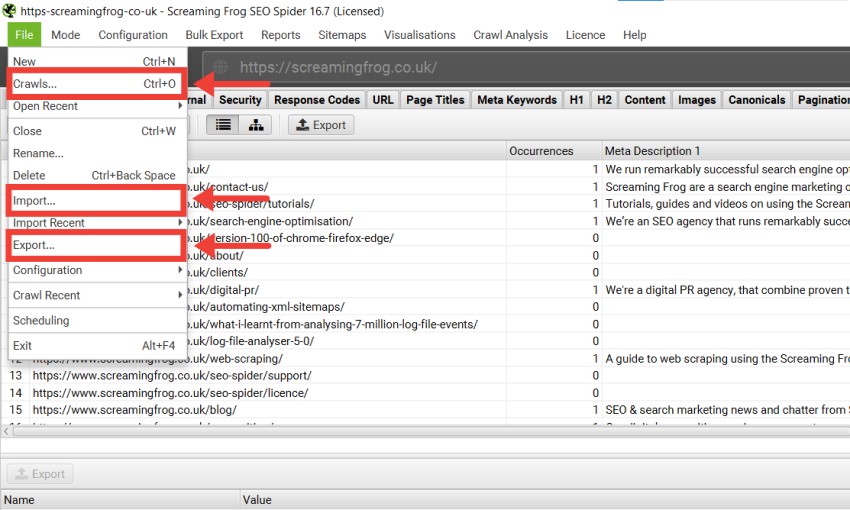Viewport: 850px width, 510px height.
Task: Choose Crawls... from File menu
Action: tap(97, 83)
